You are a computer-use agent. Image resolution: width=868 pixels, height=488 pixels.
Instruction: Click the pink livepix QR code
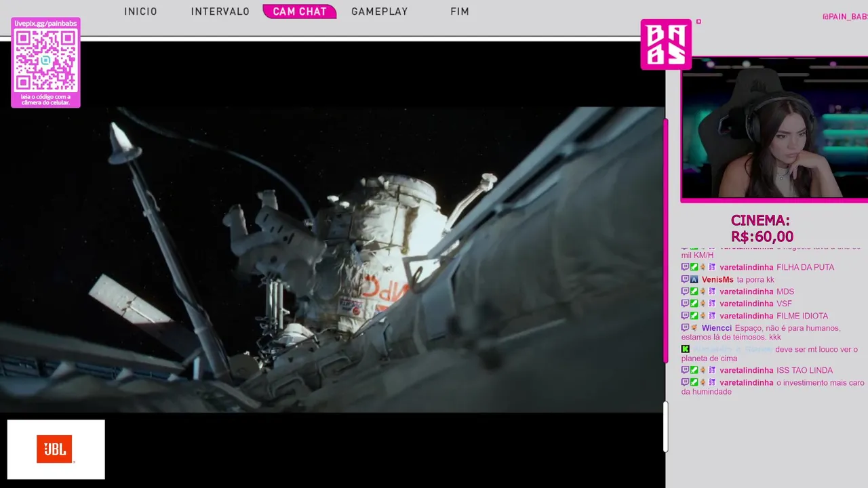tap(45, 60)
